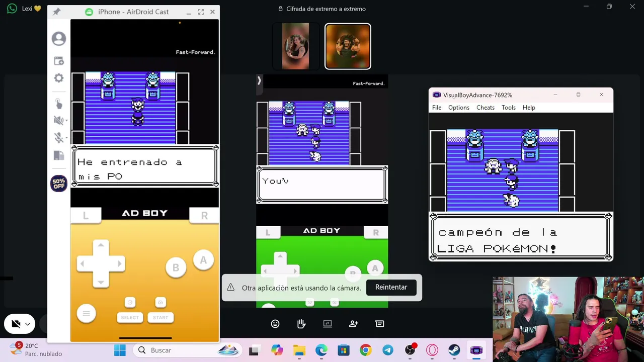Open OBS Studio from the taskbar
This screenshot has height=362, width=644.
click(x=410, y=350)
